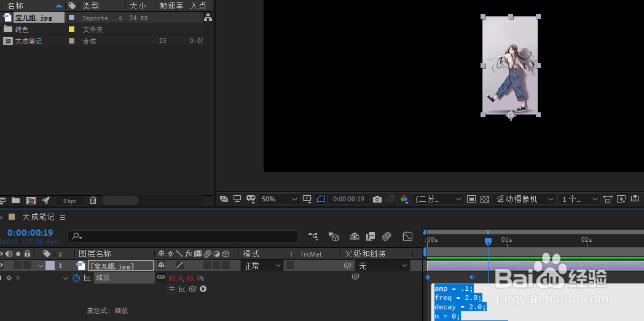Click the layer 1 label color swatch
This screenshot has width=644, height=321.
[x=50, y=266]
